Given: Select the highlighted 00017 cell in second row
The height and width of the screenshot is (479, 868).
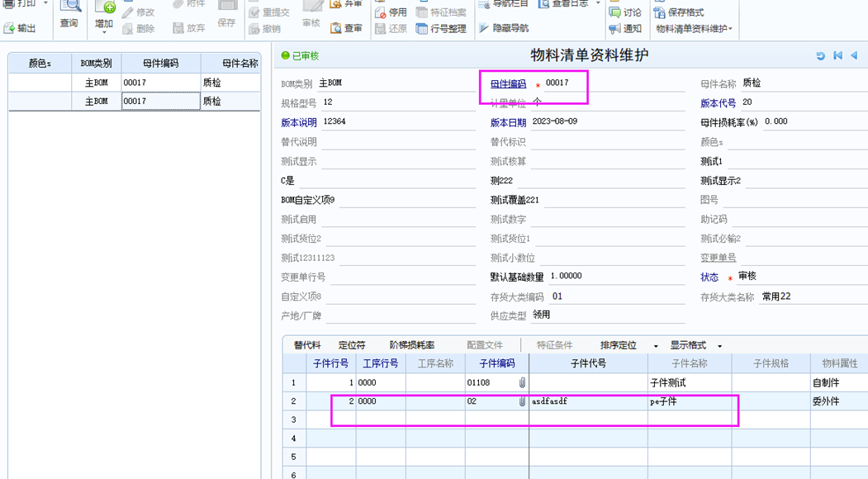Looking at the screenshot, I should click(x=161, y=102).
